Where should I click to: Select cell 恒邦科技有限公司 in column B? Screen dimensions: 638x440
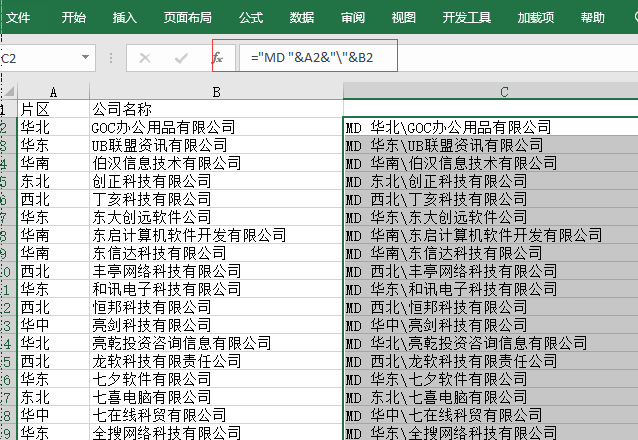(216, 307)
